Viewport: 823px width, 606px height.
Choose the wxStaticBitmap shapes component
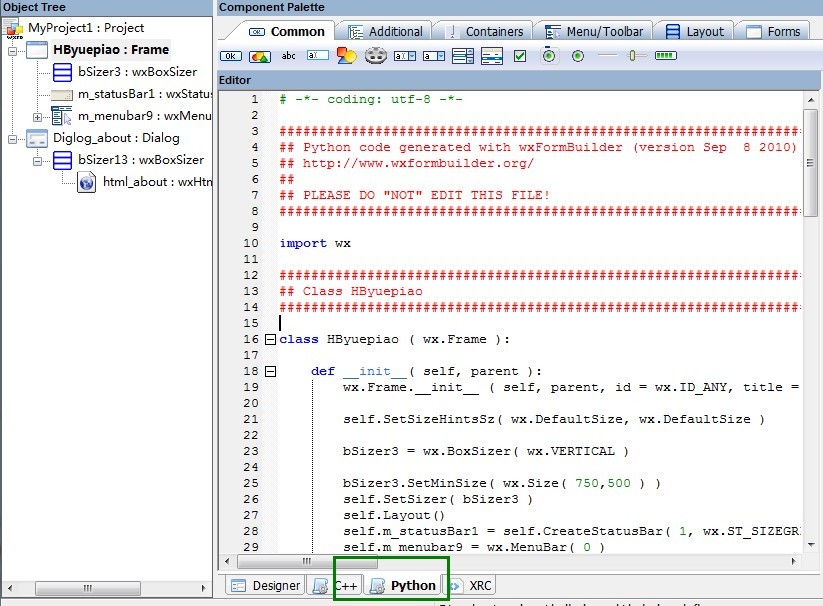(x=346, y=56)
